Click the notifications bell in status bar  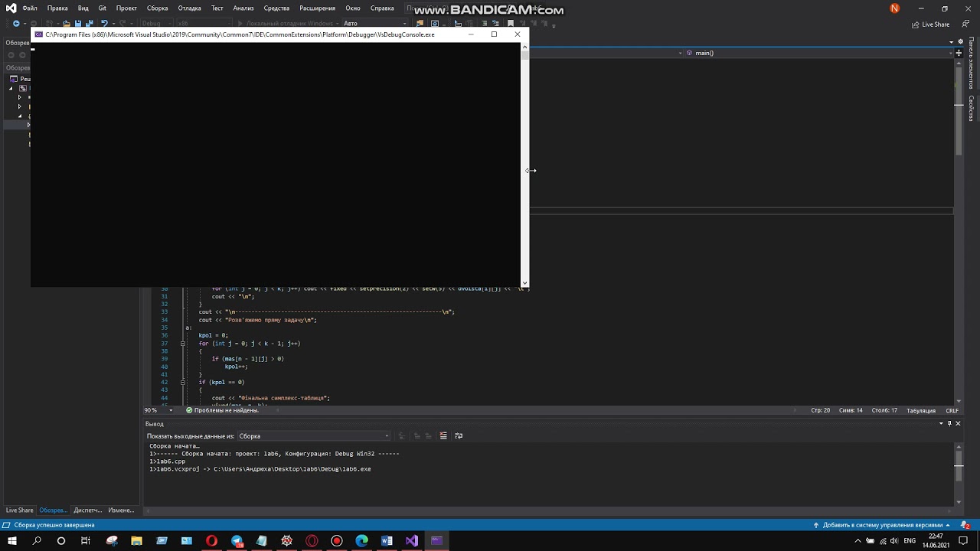(963, 526)
